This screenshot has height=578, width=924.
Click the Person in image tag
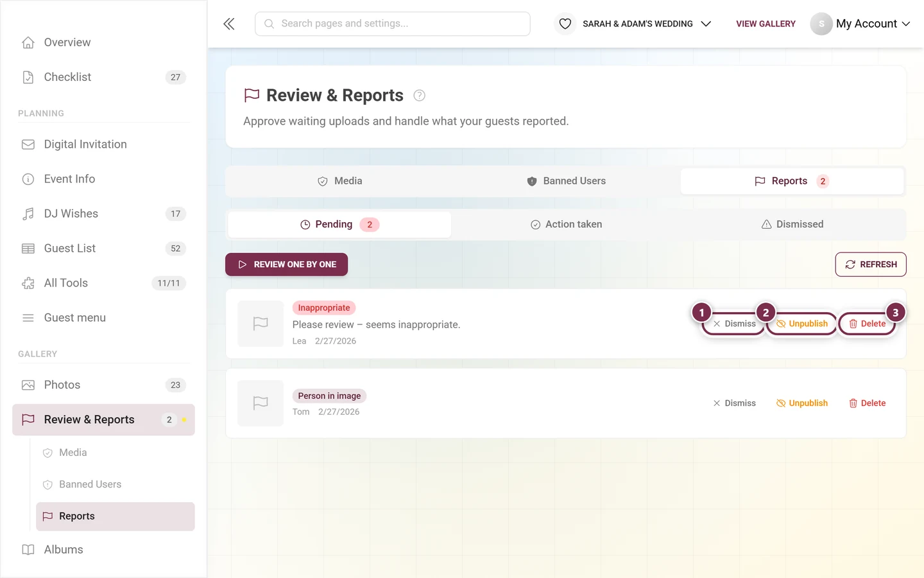tap(329, 396)
